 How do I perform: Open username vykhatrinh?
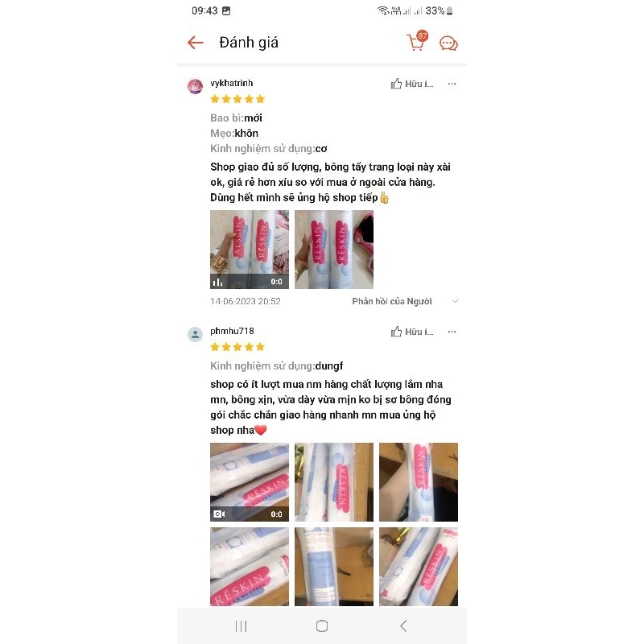click(x=232, y=83)
